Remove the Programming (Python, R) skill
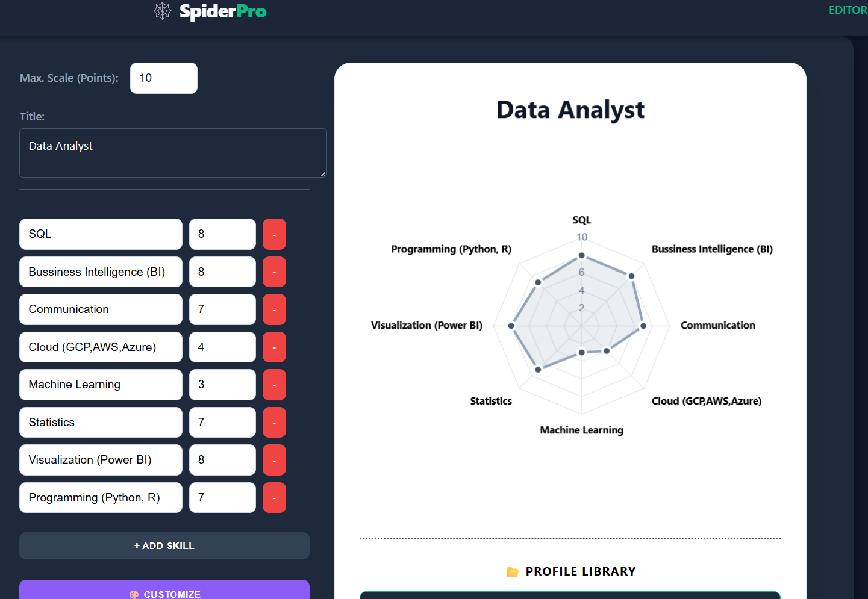The image size is (868, 599). tap(274, 497)
